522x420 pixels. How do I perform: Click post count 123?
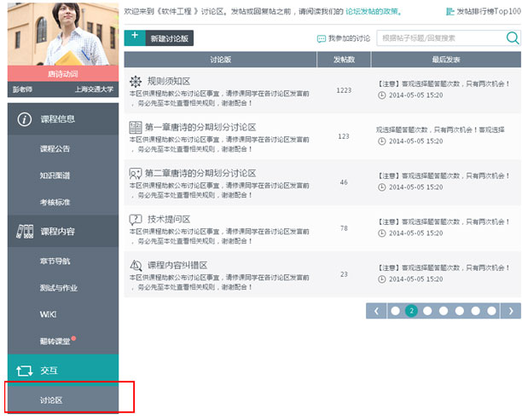[x=344, y=136]
